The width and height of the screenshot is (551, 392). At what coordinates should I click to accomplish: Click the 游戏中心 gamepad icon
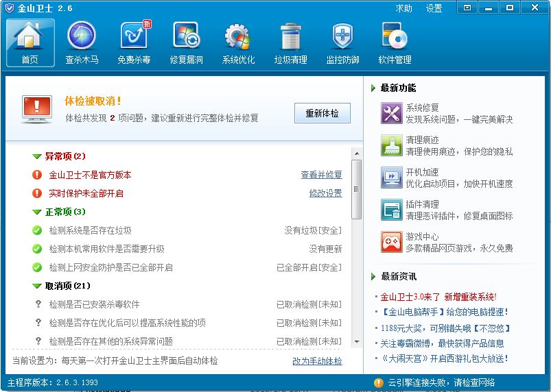[x=391, y=242]
